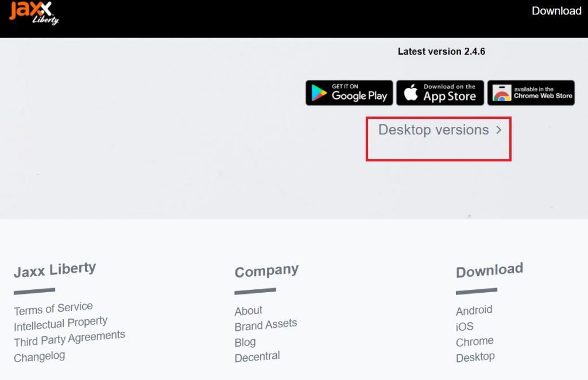Click the Get it on Google Play badge
Viewport: 588px width, 380px height.
click(349, 92)
